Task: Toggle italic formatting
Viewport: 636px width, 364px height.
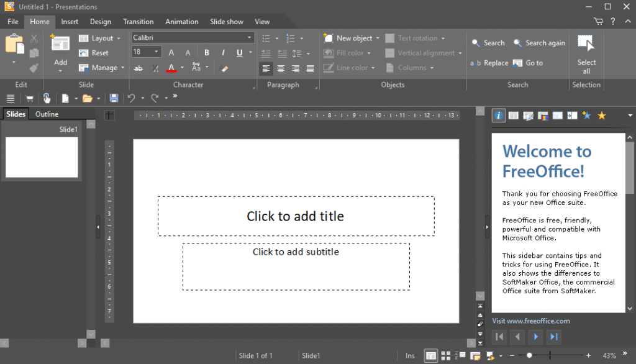Action: pos(223,53)
